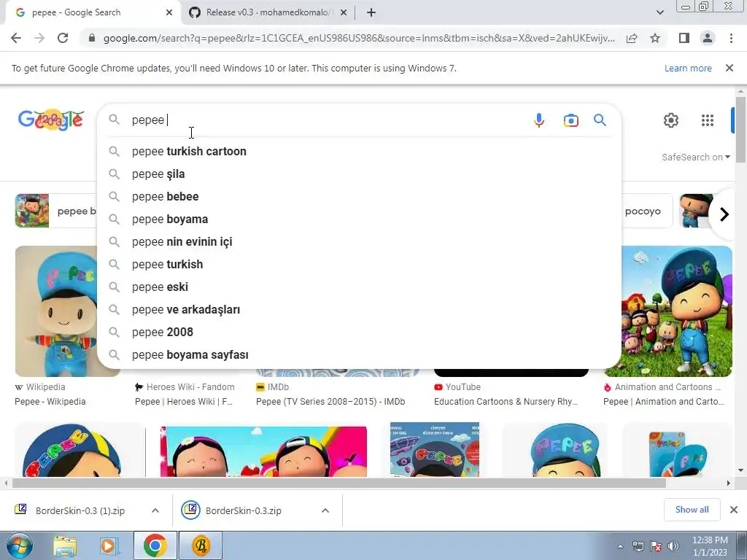Viewport: 747px width, 560px height.
Task: Choose suggestion pepee 2008
Action: (359, 332)
